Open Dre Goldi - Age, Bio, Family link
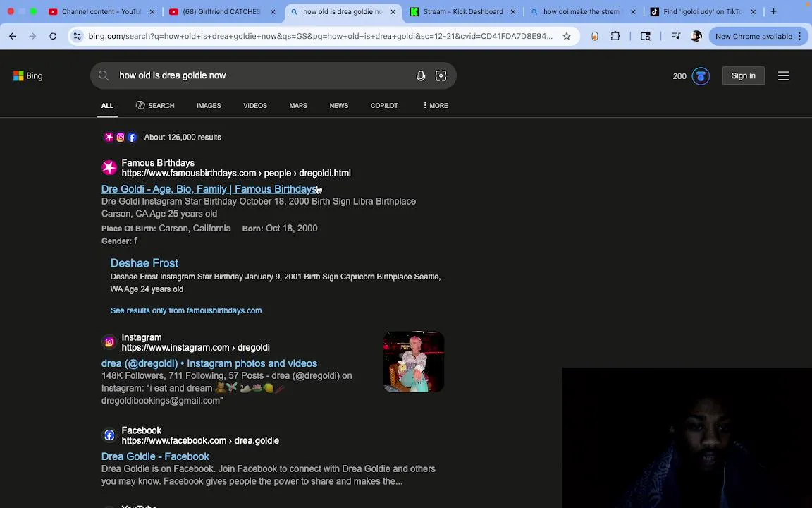The height and width of the screenshot is (508, 812). click(x=209, y=189)
